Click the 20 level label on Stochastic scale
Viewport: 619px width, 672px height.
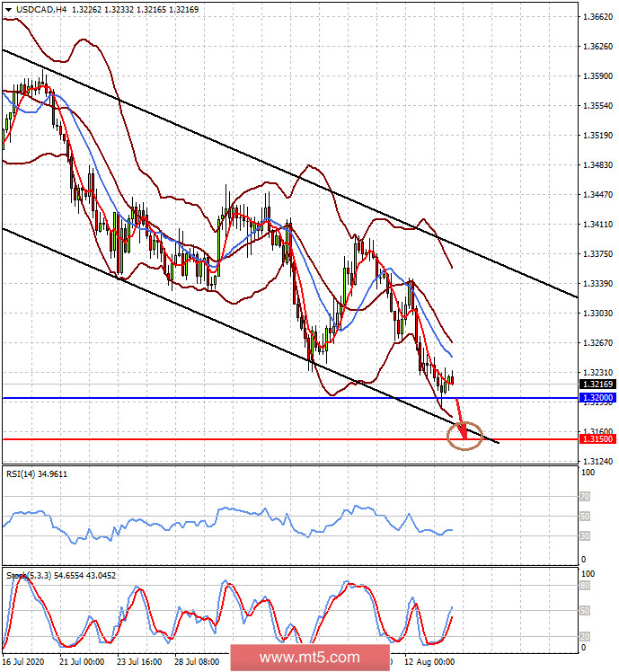pyautogui.click(x=585, y=636)
